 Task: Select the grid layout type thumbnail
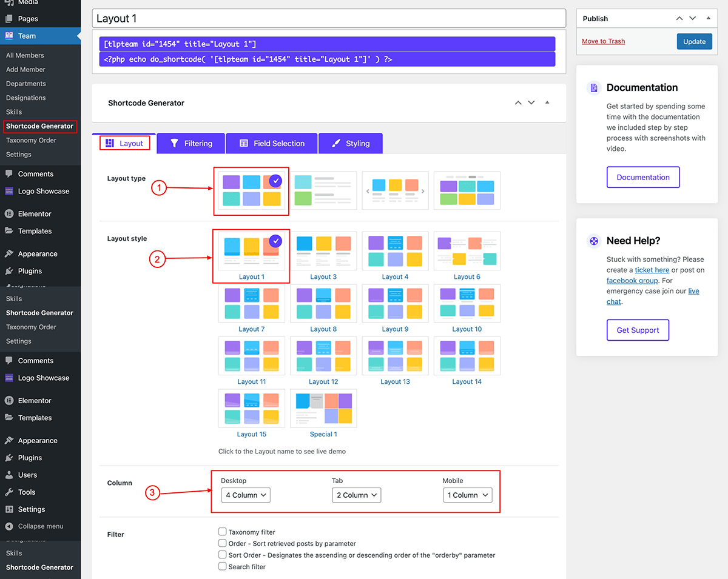tap(252, 190)
